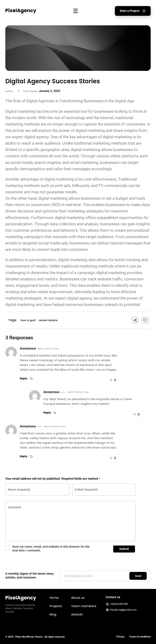Open Projects in the footer menu
Screen dimensions: 156x644
point(56,606)
